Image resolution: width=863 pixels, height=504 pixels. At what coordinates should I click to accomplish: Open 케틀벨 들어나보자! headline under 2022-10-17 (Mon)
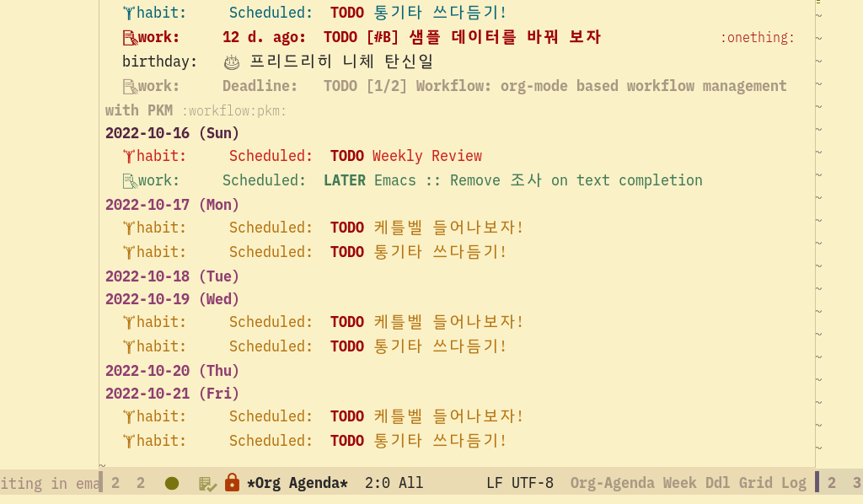(x=448, y=228)
